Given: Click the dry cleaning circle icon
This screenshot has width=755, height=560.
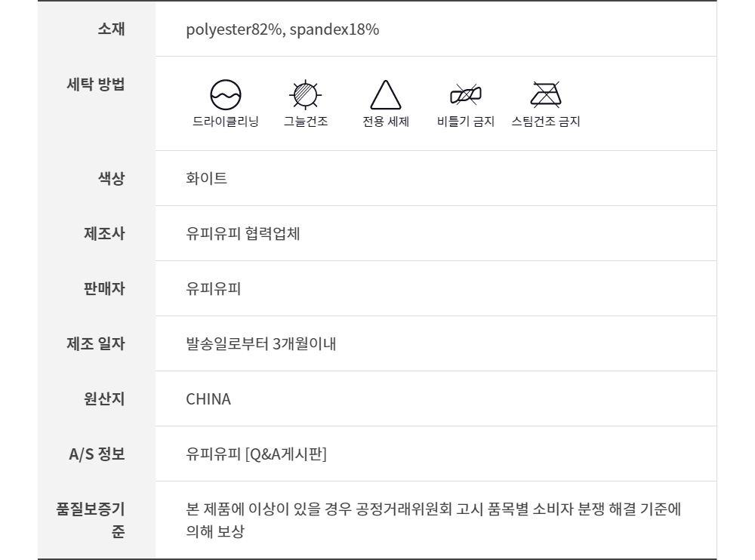Looking at the screenshot, I should click(x=225, y=95).
